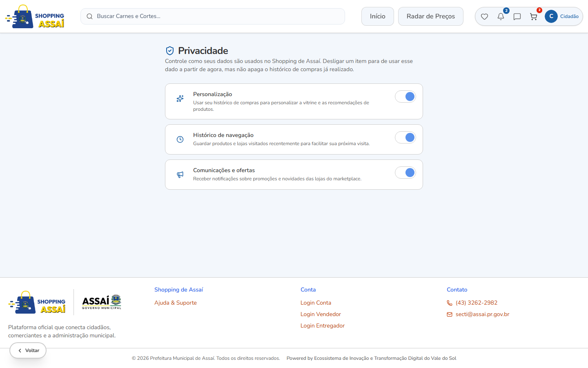Click the Conta footer heading
The width and height of the screenshot is (588, 368).
(x=308, y=289)
